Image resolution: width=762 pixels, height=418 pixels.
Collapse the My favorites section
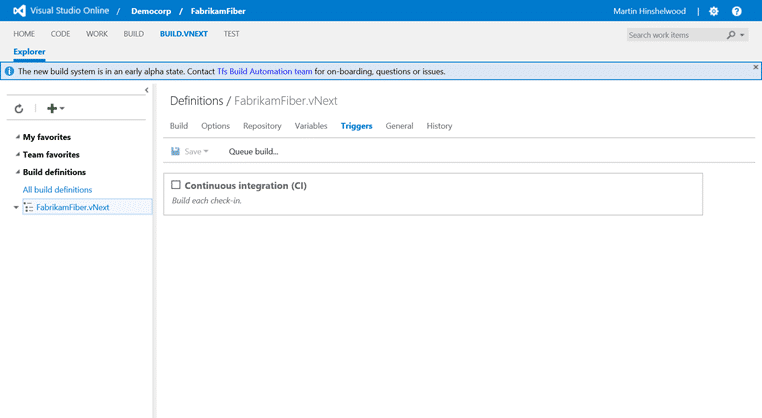point(17,137)
